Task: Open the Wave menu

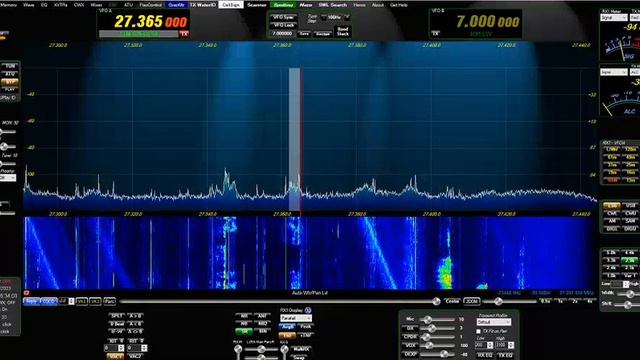Action: [x=29, y=5]
